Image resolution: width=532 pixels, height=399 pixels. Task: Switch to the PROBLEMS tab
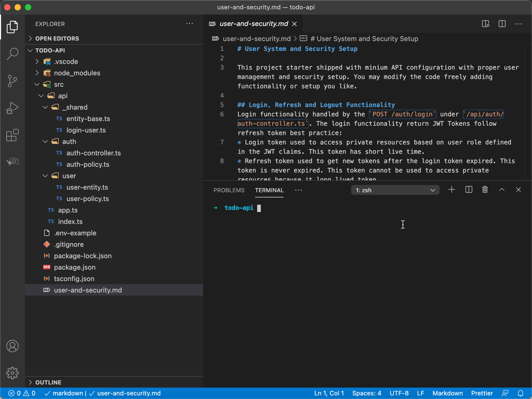[229, 190]
